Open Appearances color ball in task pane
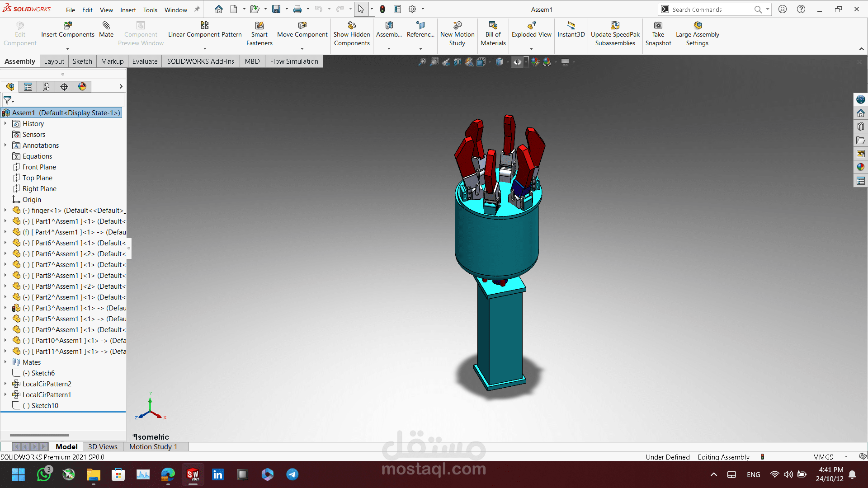 [860, 167]
